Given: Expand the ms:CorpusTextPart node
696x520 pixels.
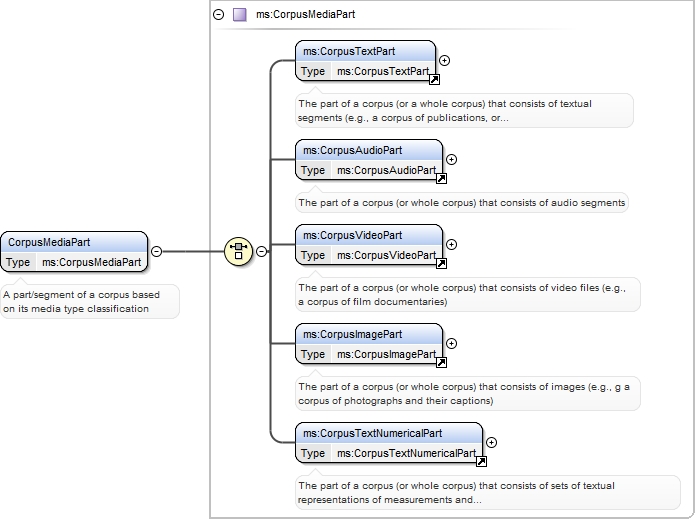Looking at the screenshot, I should [x=444, y=60].
